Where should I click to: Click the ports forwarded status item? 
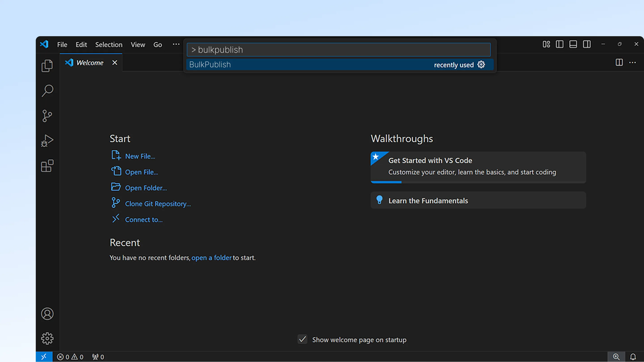tap(98, 357)
